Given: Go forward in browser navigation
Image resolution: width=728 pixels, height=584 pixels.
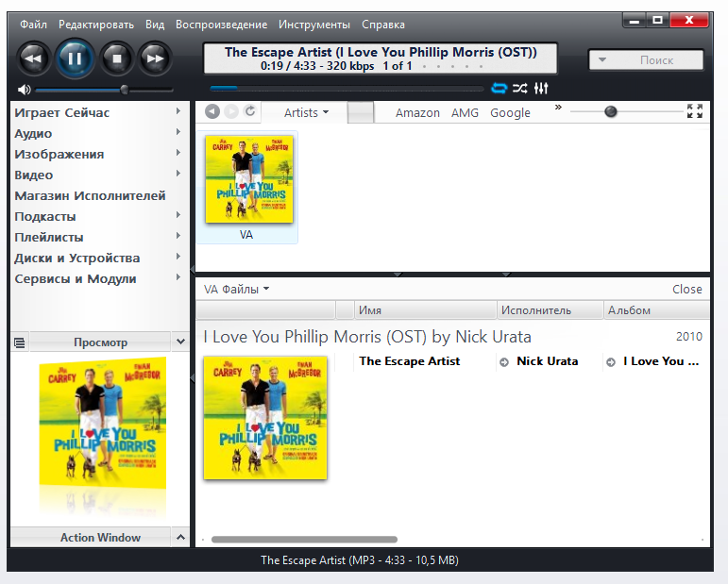Looking at the screenshot, I should click(x=231, y=111).
